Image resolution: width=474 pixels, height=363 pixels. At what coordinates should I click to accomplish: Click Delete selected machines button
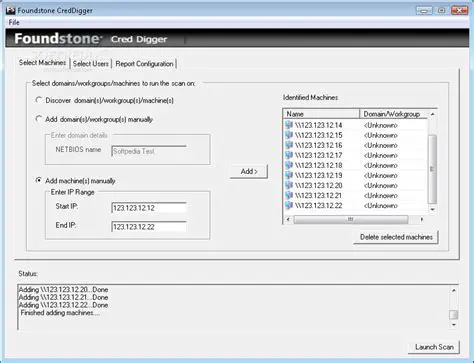point(396,237)
